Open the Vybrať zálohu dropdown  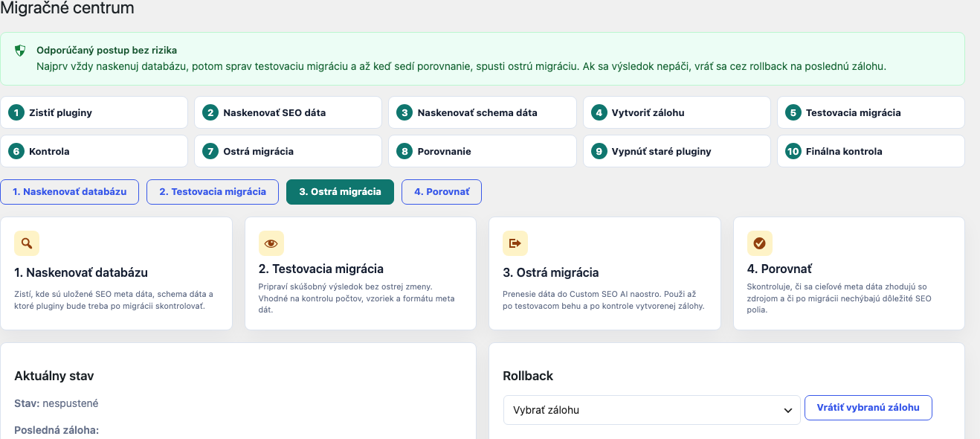(652, 410)
